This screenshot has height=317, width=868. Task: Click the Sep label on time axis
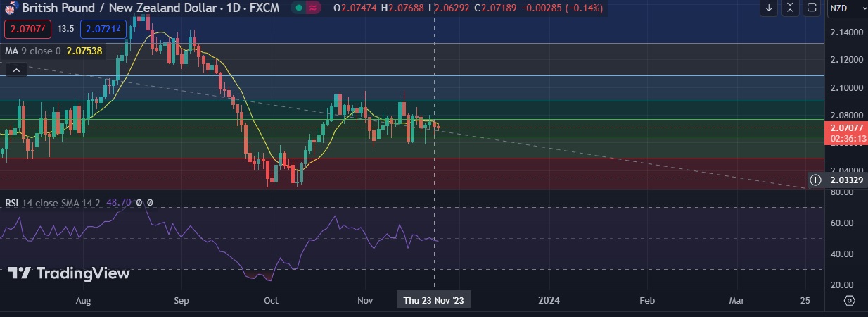[x=181, y=300]
